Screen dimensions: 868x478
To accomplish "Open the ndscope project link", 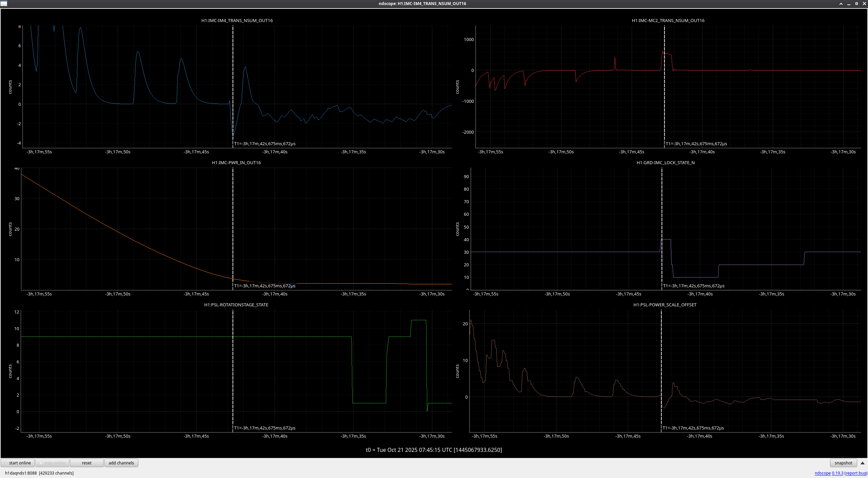I will [x=822, y=473].
